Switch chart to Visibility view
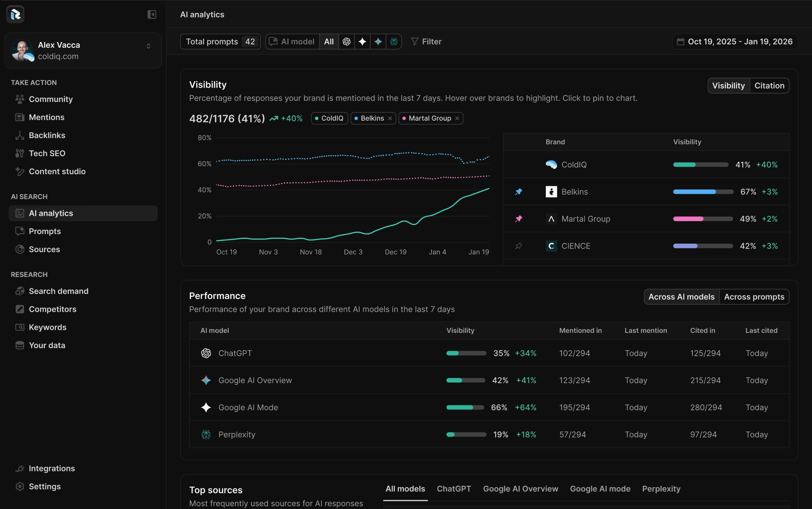Viewport: 812px width, 509px height. (x=728, y=86)
